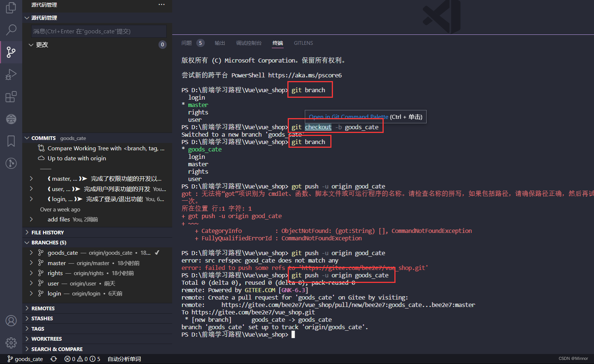Expand the FILE HISTORY section
Screen dimensions: 594x364
(27, 232)
